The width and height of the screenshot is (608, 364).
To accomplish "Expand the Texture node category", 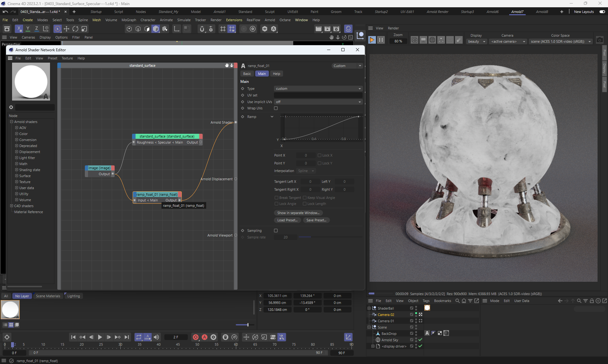I will pos(16,182).
